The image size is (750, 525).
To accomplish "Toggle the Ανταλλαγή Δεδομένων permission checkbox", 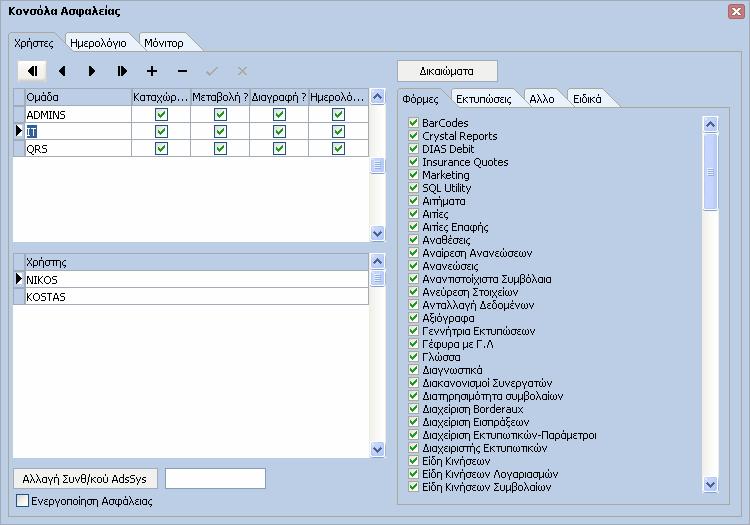I will point(414,305).
